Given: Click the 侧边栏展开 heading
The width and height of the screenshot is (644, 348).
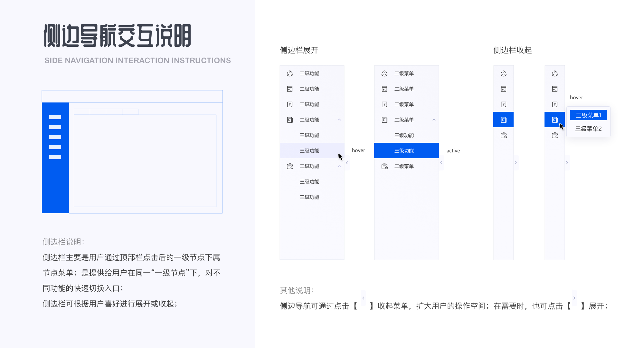Looking at the screenshot, I should click(x=299, y=50).
